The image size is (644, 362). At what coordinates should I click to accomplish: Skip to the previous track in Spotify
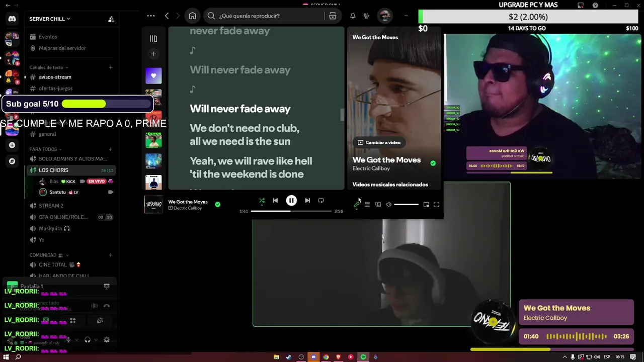tap(275, 201)
